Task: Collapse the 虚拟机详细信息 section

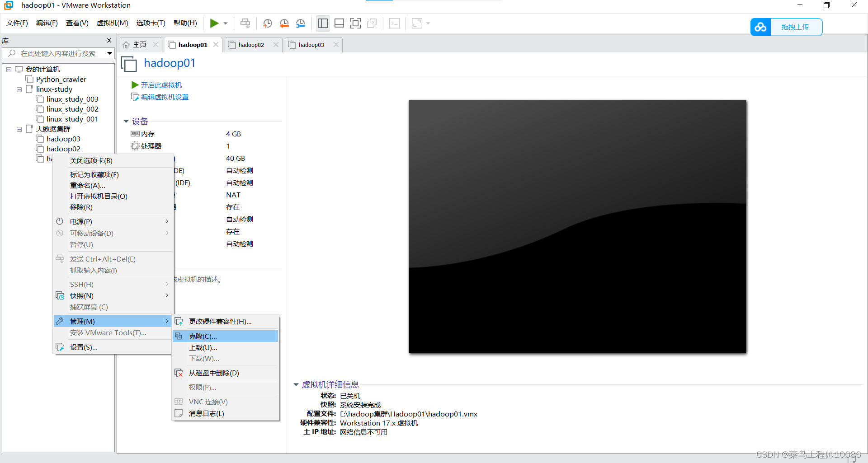Action: point(296,385)
